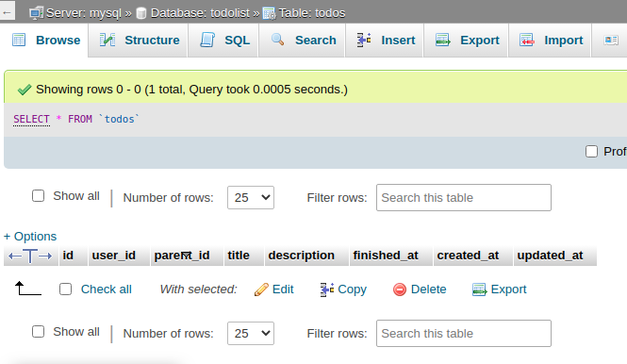Click the `todos` table name in query
Screen dimensions: 627x364
point(119,119)
